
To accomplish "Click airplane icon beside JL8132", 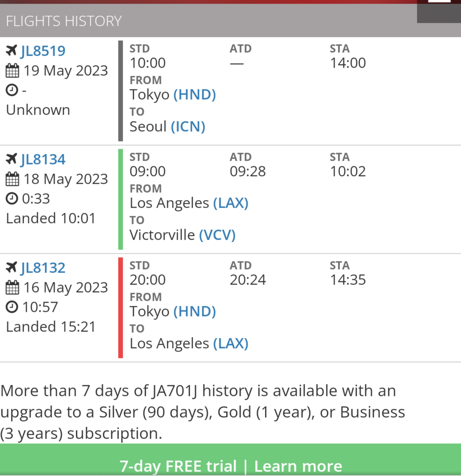I will click(x=11, y=267).
